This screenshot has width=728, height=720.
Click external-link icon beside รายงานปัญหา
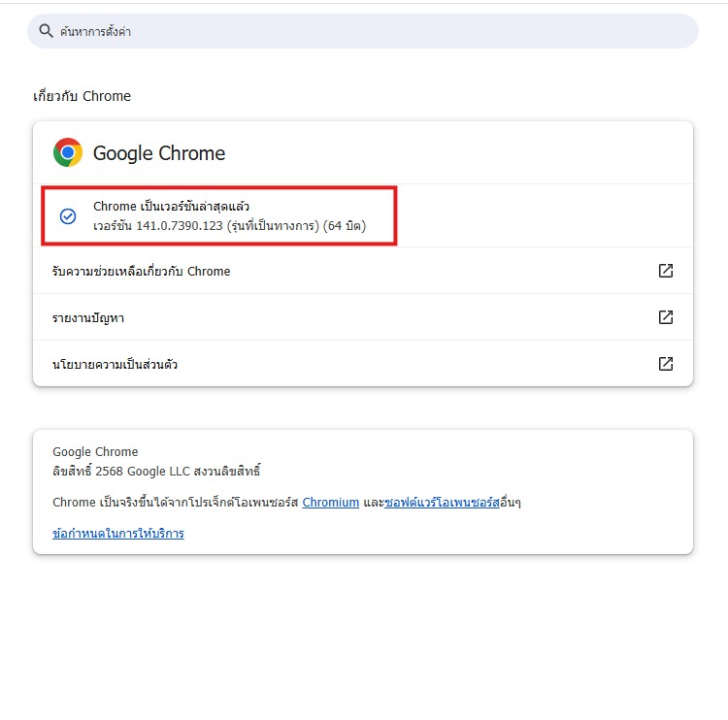(666, 317)
